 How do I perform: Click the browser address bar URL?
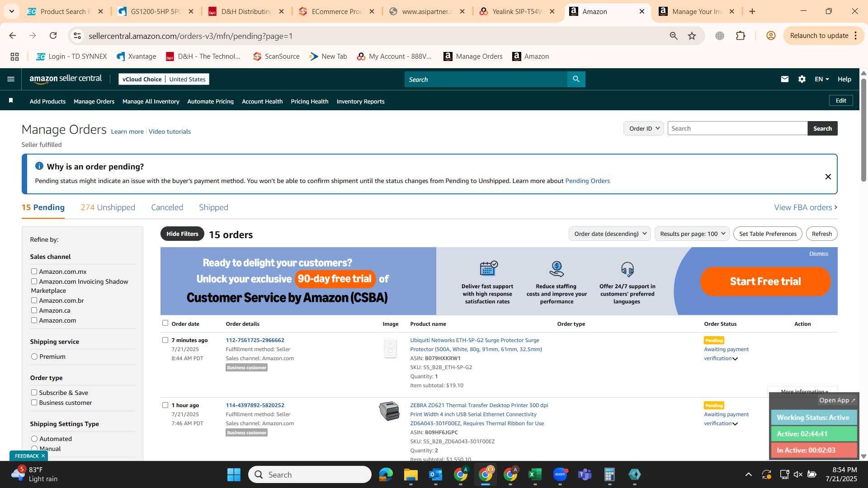tap(190, 36)
